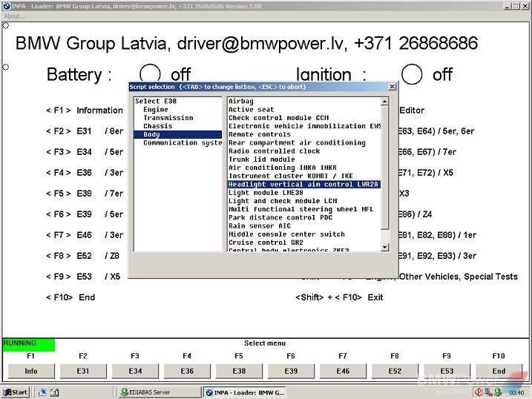Choose Trunk lid module

(262, 159)
